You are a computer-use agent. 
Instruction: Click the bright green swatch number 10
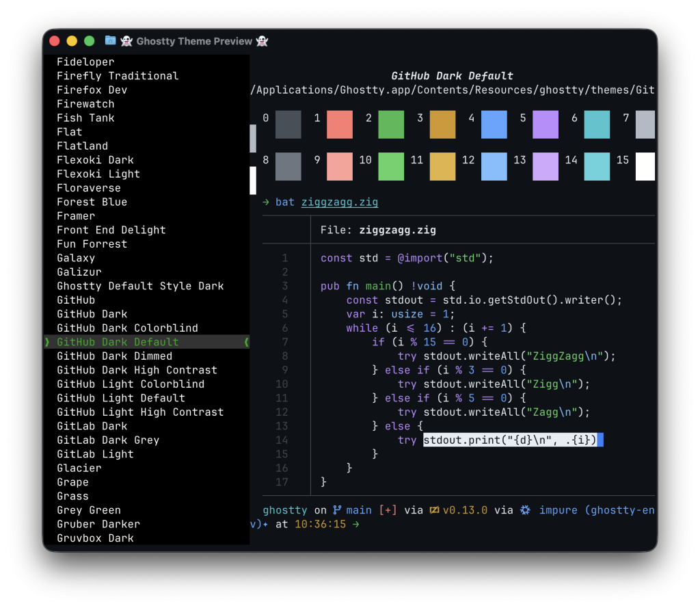(x=391, y=166)
